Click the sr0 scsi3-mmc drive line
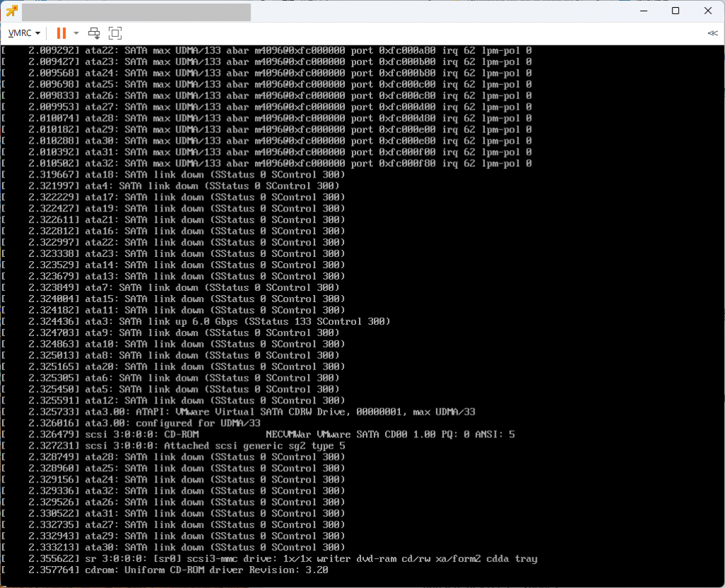This screenshot has width=725, height=588. [x=270, y=559]
